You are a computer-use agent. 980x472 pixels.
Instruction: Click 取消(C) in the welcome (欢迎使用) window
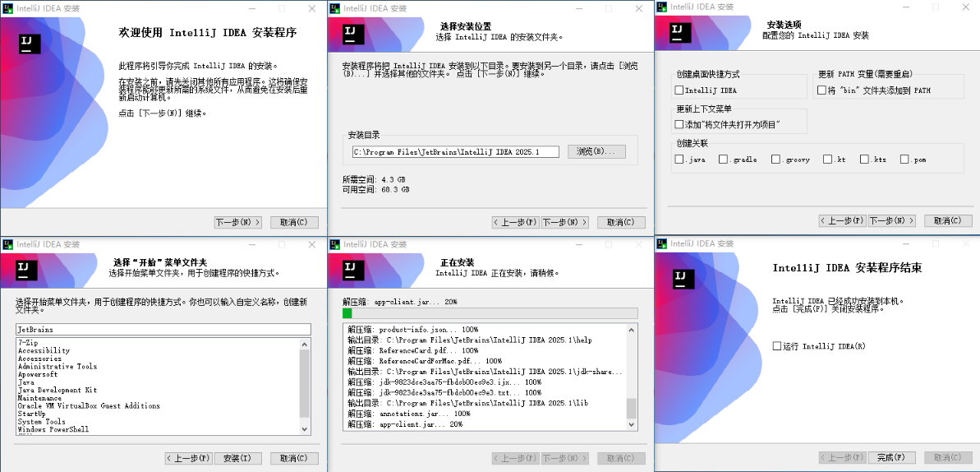(294, 222)
